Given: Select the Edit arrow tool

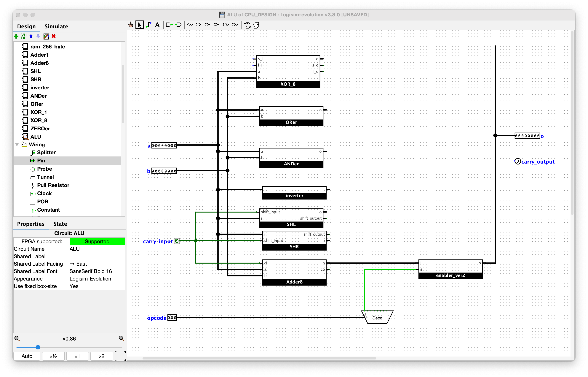Looking at the screenshot, I should coord(140,25).
